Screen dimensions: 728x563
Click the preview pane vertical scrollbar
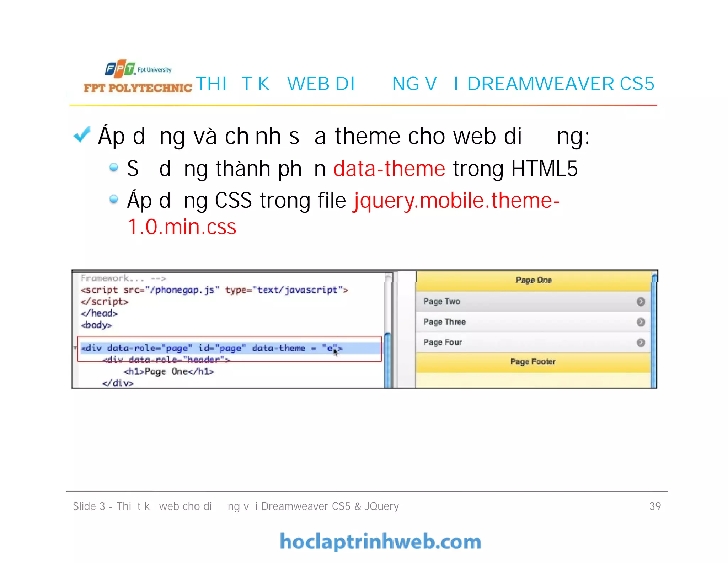654,330
